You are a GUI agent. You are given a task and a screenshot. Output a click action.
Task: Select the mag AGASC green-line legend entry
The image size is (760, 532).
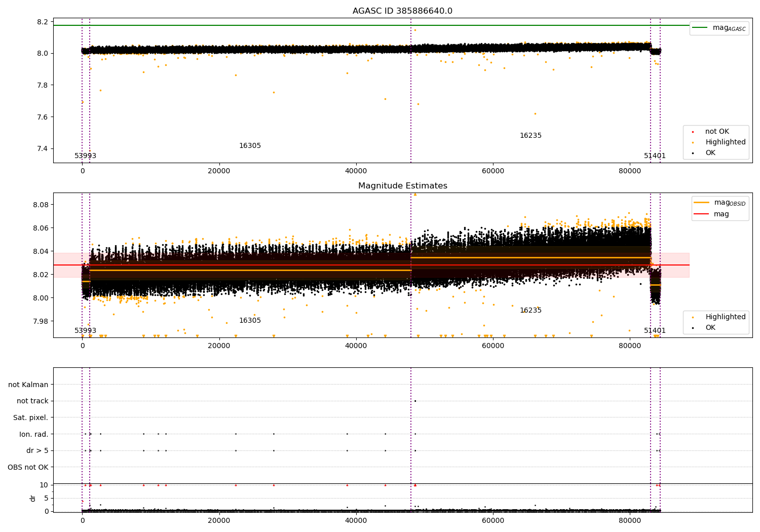click(x=719, y=28)
